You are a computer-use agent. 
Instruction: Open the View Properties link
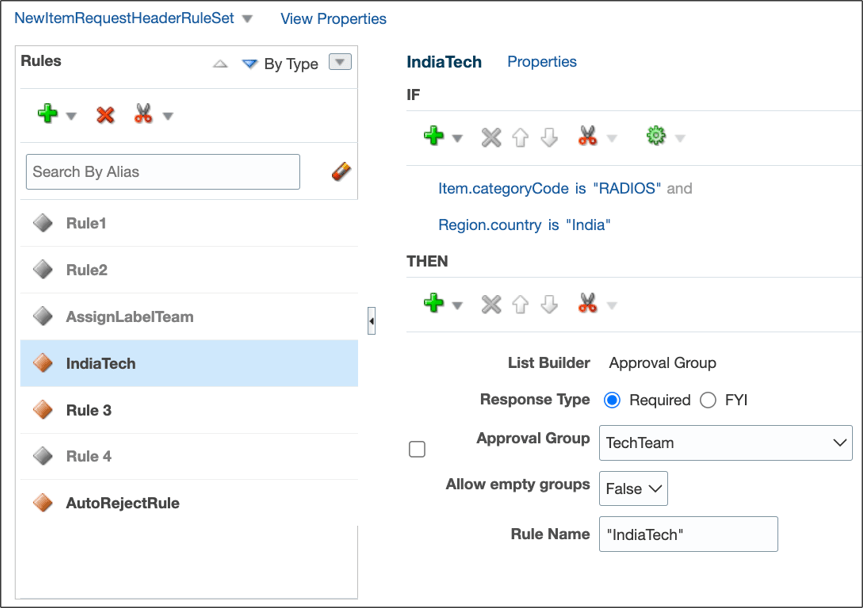[x=332, y=18]
